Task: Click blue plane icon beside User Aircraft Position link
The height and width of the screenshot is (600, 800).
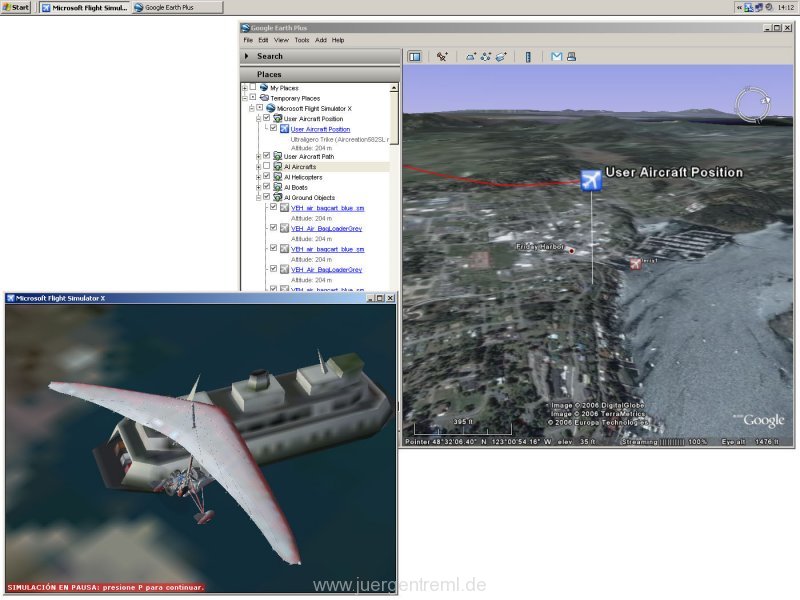Action: (x=285, y=129)
